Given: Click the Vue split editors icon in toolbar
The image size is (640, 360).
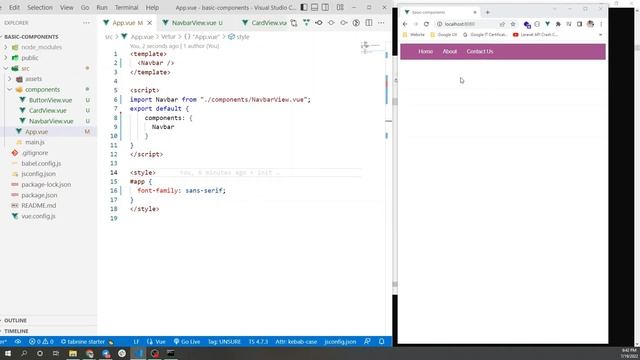Looking at the screenshot, I should pyautogui.click(x=306, y=23).
